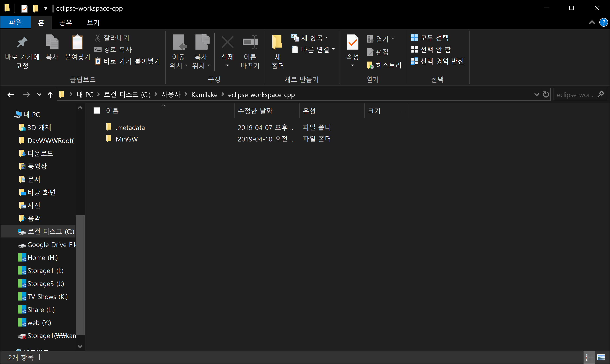Viewport: 610px width, 364px height.
Task: Open the View (보기) ribbon tab
Action: pyautogui.click(x=93, y=23)
